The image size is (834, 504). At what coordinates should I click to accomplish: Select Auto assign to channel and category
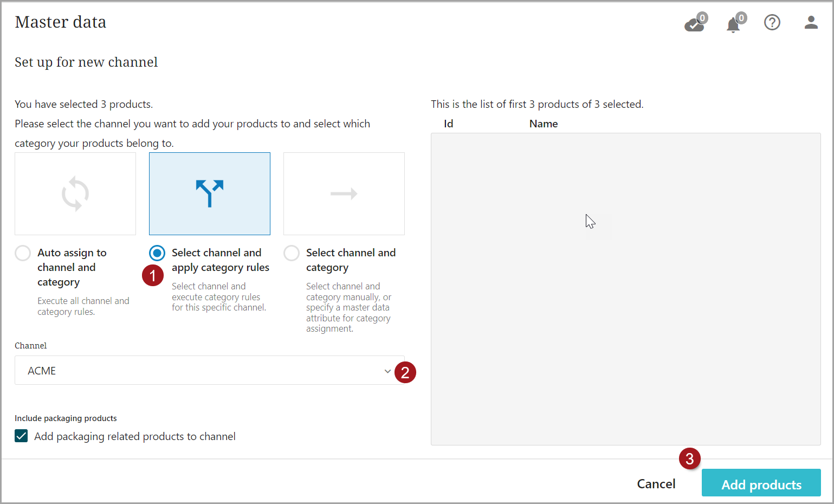[x=23, y=253]
